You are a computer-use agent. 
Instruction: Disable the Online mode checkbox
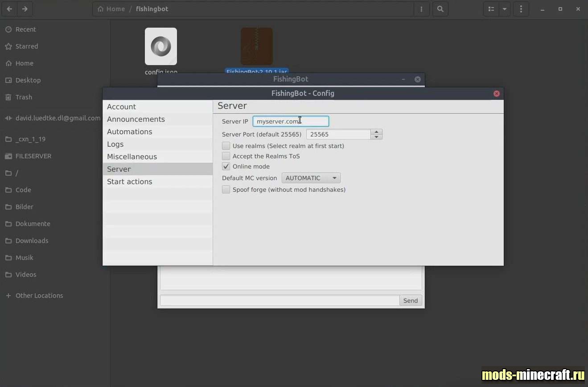(x=226, y=166)
